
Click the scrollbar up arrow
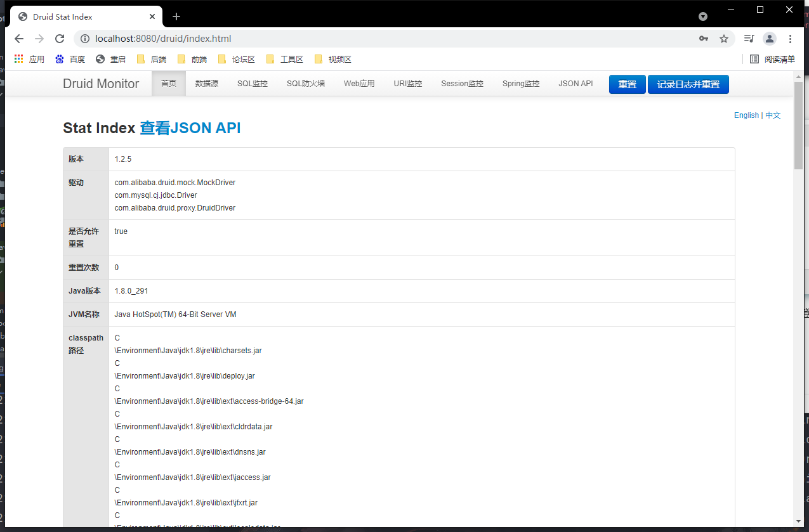tap(798, 76)
